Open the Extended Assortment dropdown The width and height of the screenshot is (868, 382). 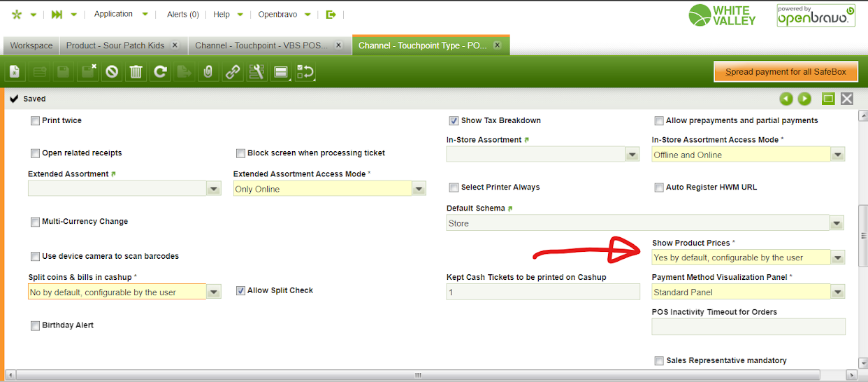214,189
